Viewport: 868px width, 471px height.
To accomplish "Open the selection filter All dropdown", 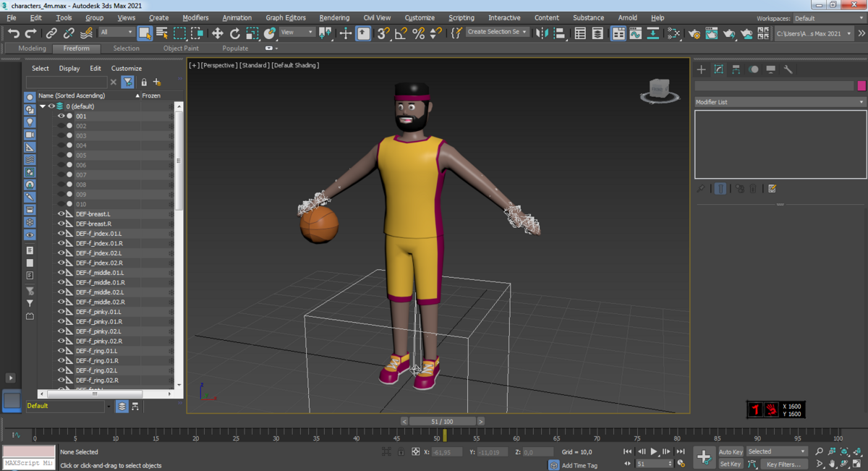I will [116, 33].
